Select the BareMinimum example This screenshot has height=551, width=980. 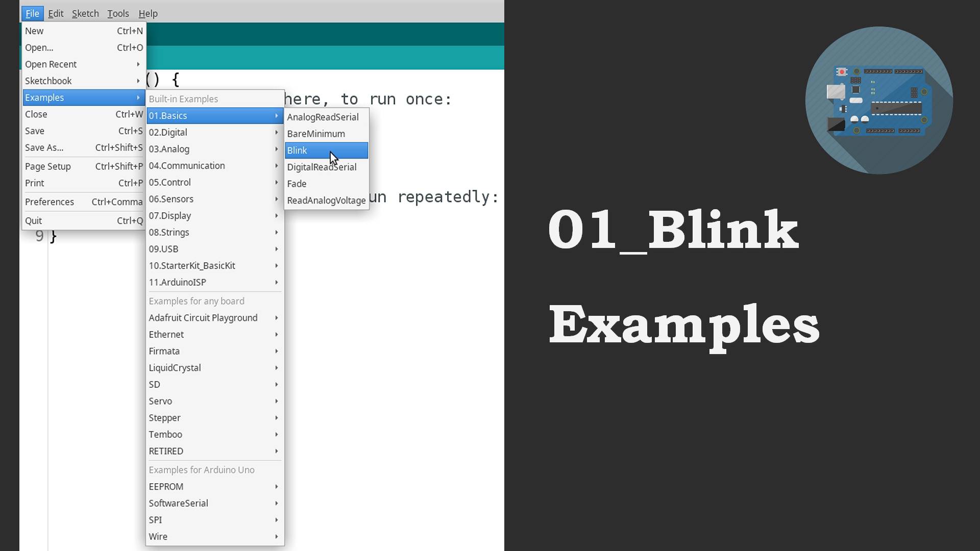(x=316, y=134)
